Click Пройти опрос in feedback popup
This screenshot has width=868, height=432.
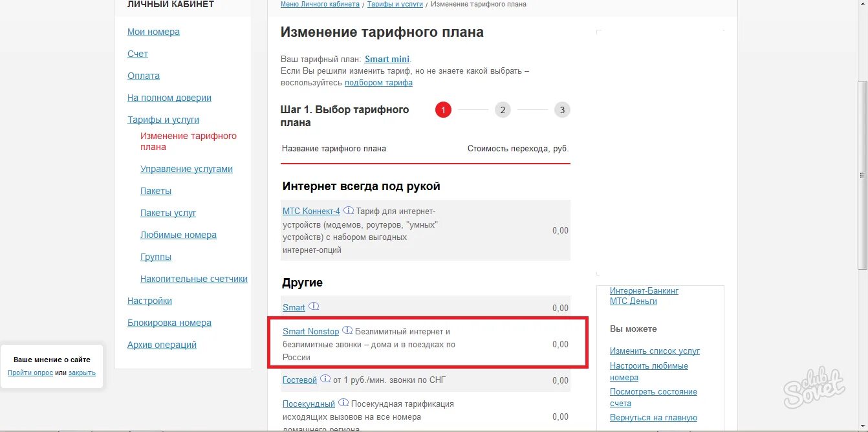30,373
